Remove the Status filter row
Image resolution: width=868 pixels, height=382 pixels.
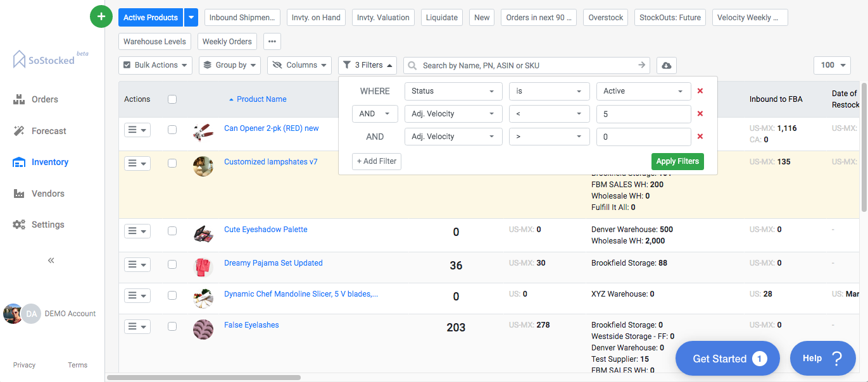(700, 91)
